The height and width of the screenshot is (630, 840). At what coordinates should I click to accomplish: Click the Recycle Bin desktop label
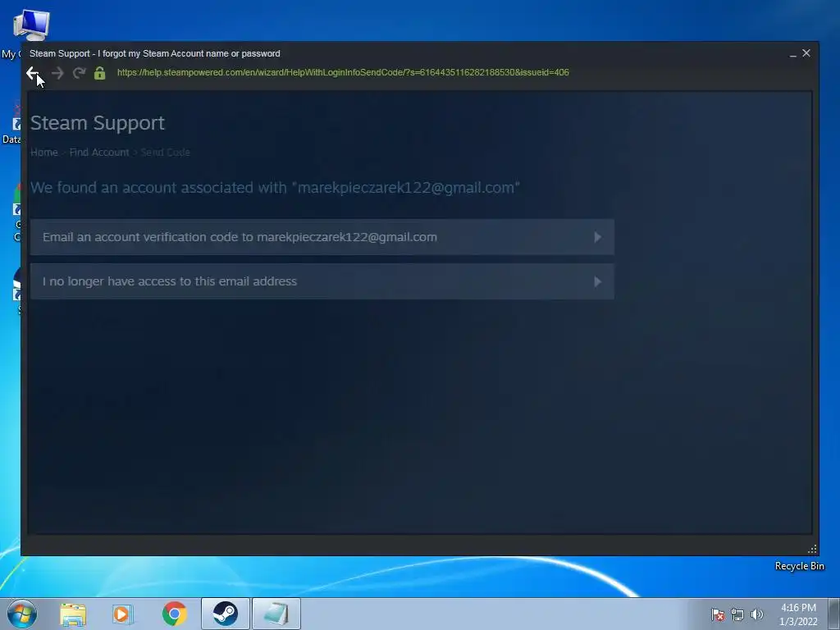point(799,566)
